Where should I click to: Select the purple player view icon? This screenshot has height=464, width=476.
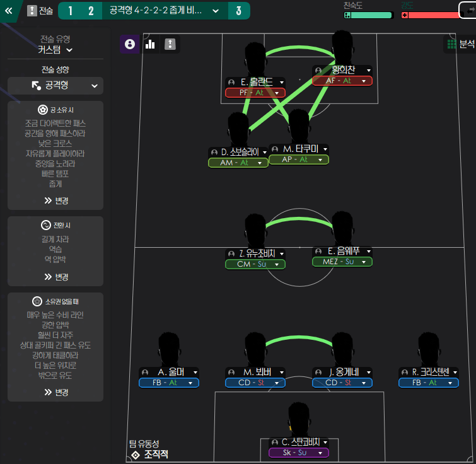pos(130,44)
